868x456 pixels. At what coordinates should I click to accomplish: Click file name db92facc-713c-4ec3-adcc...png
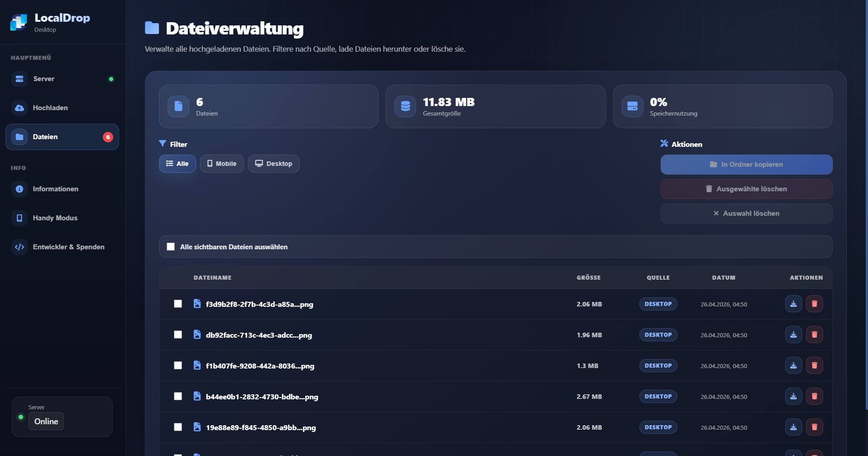[259, 335]
